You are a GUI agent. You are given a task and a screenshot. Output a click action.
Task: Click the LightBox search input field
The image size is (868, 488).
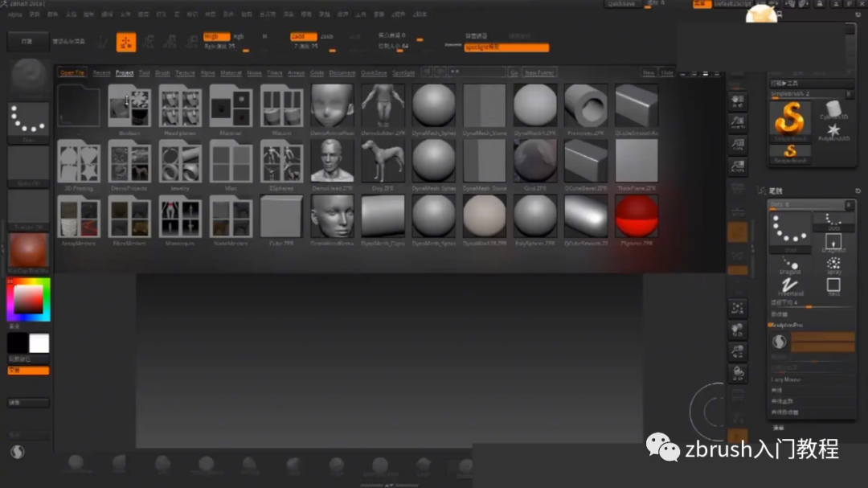[477, 72]
